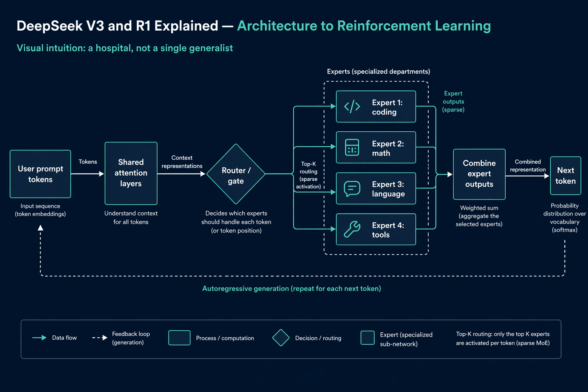Click the "DeepSeek V3 and R1 Explained" title

point(118,26)
